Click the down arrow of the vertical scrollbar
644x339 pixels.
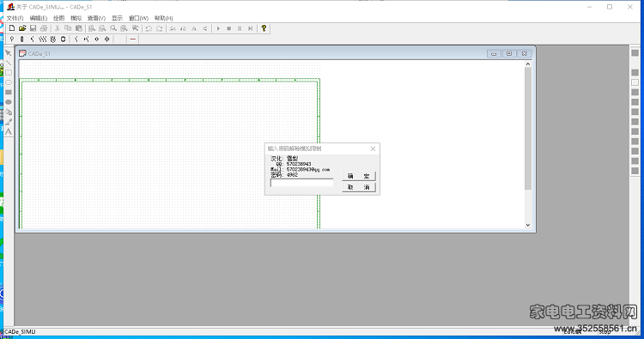point(528,225)
